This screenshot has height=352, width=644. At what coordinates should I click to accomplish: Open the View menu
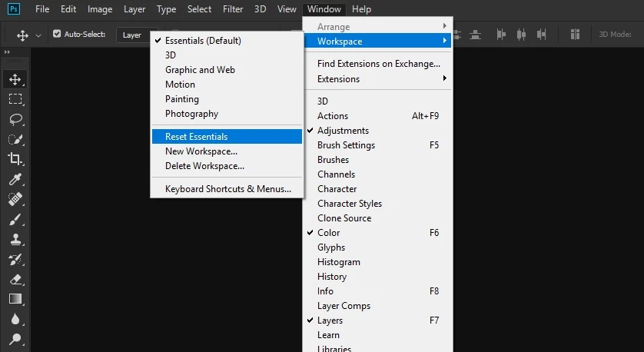pyautogui.click(x=287, y=9)
